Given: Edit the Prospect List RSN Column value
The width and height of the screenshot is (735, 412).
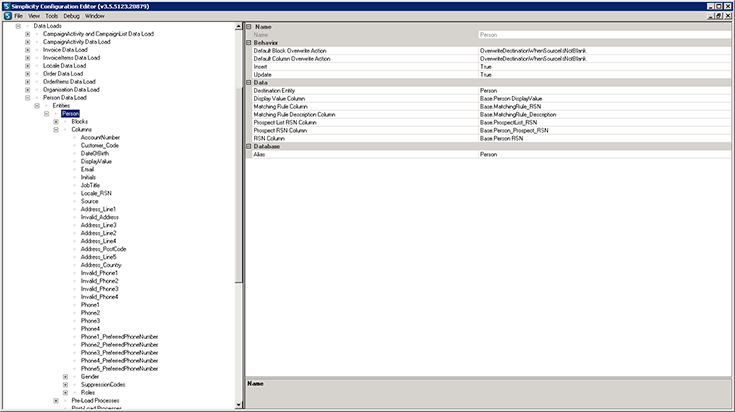Looking at the screenshot, I should [x=604, y=122].
